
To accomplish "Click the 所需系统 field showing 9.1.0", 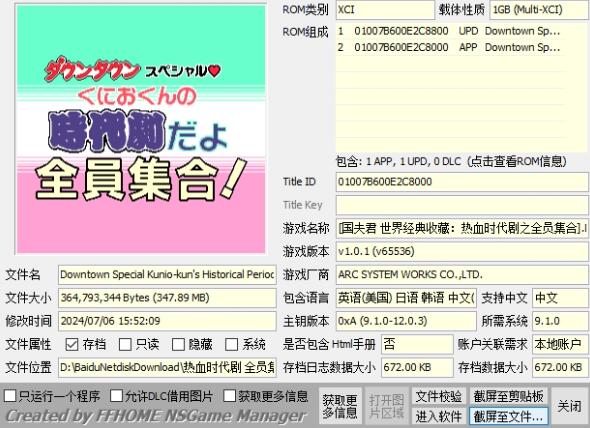I will point(560,321).
